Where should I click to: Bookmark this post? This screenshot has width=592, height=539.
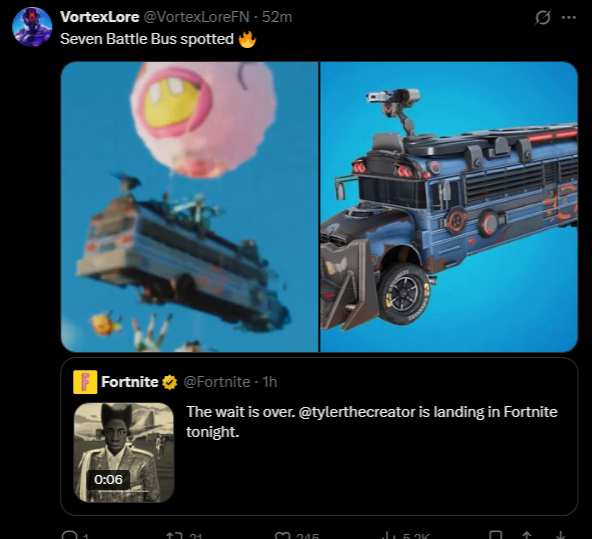tap(496, 535)
